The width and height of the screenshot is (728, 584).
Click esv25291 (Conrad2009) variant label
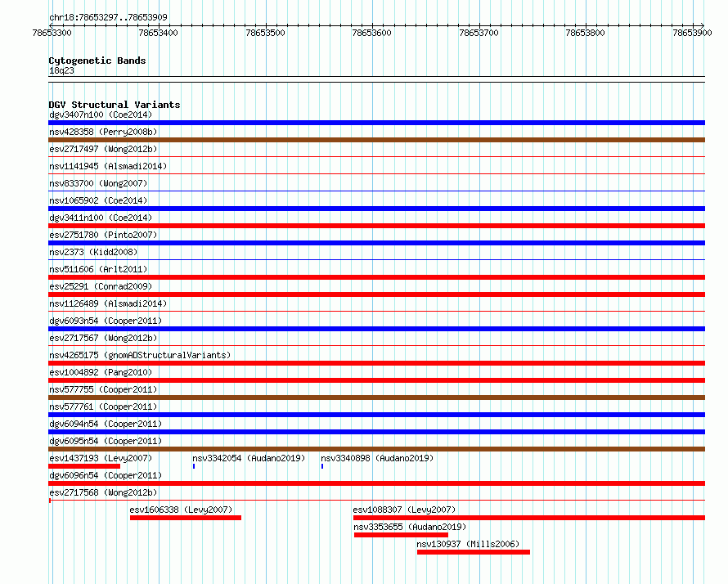coord(101,286)
